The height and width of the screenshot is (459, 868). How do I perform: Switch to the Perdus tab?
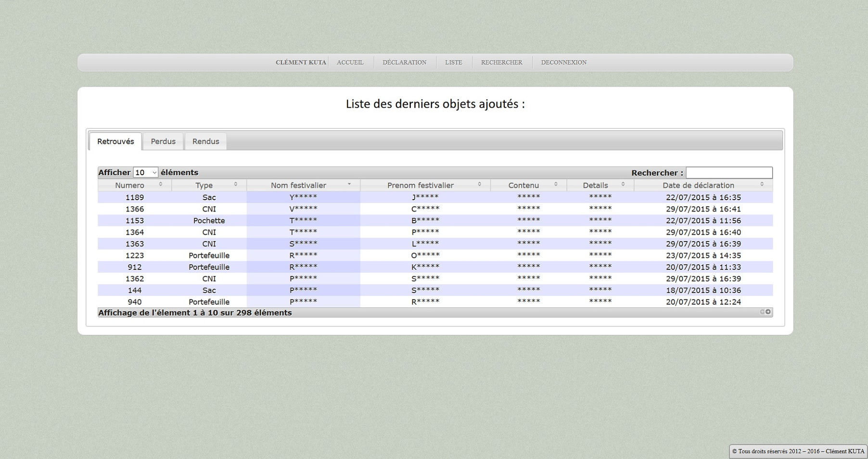[x=163, y=141]
